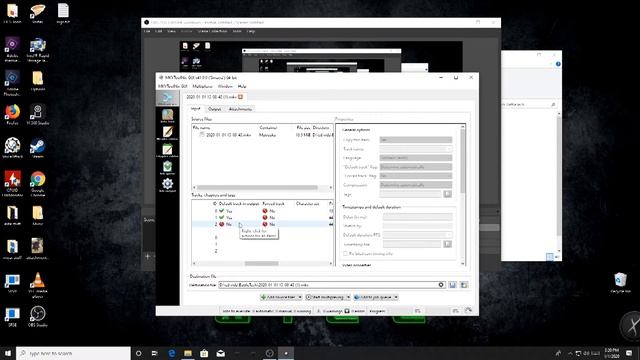Click Windows taskbar search box
Screen dimensions: 640x360
tap(73, 353)
